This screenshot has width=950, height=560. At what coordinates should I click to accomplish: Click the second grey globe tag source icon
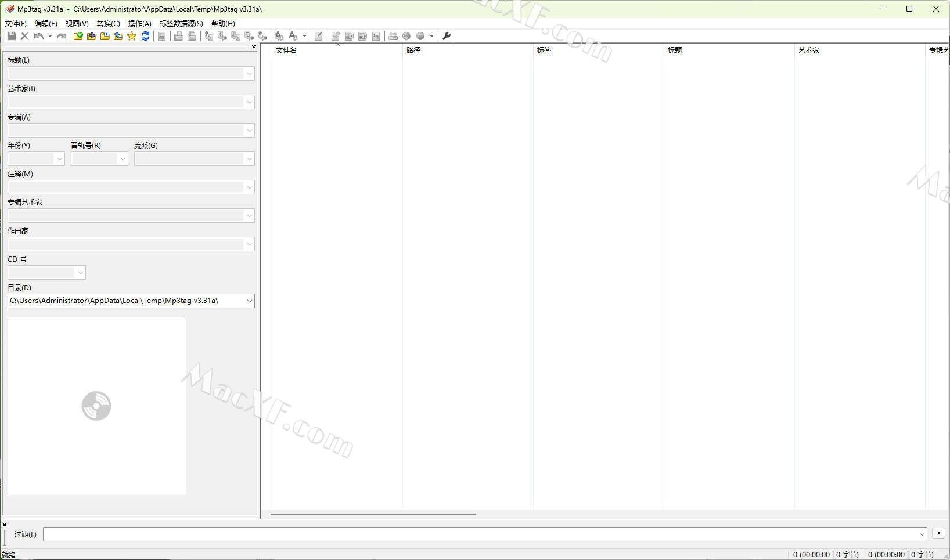pyautogui.click(x=420, y=36)
